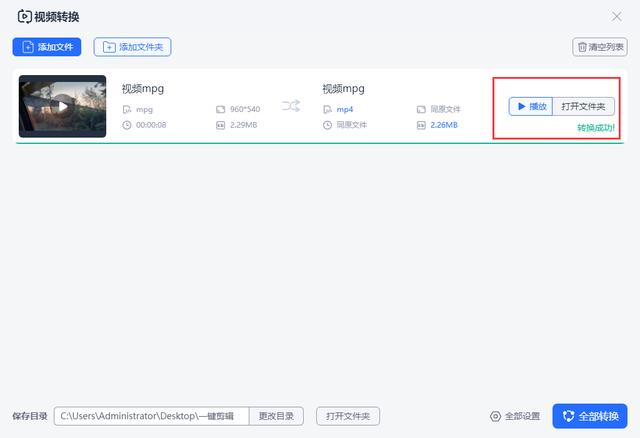The height and width of the screenshot is (438, 640).
Task: Click the save directory path field
Action: [x=150, y=416]
